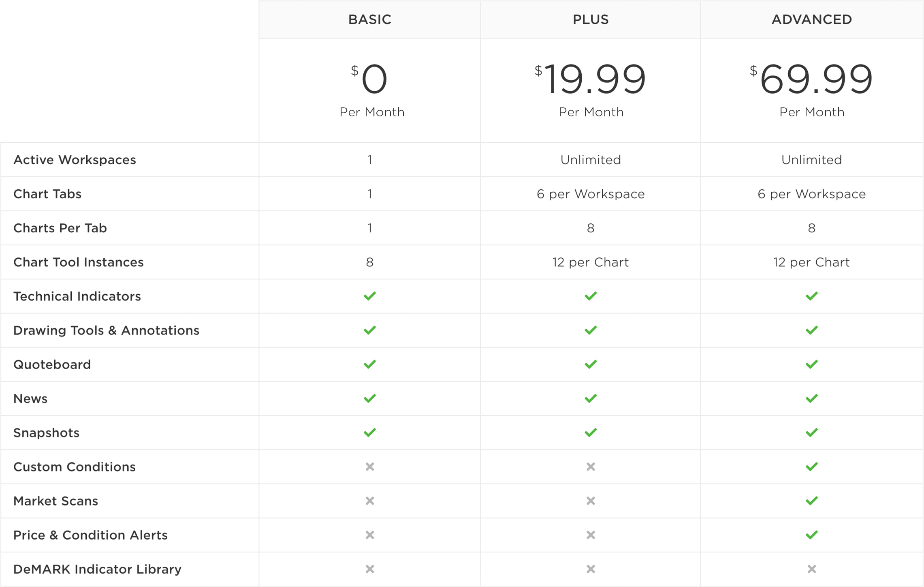Click the BASIC plan column header
Screen dimensions: 924x587
tap(369, 19)
